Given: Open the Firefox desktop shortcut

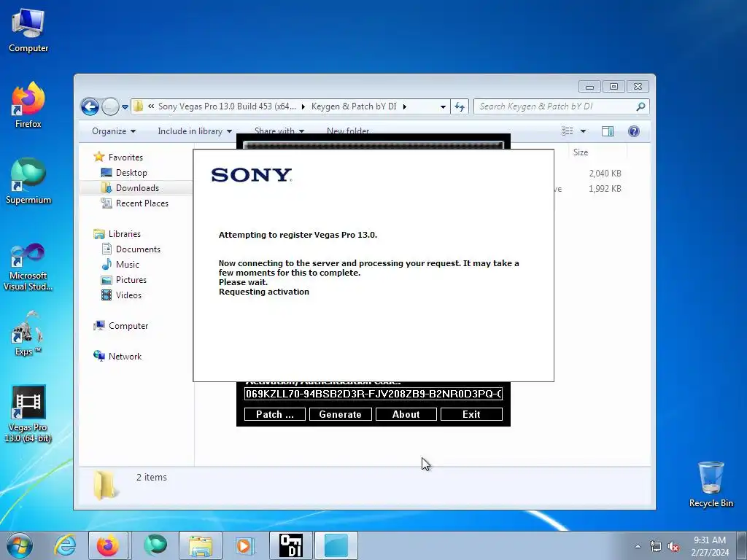Looking at the screenshot, I should tap(28, 105).
